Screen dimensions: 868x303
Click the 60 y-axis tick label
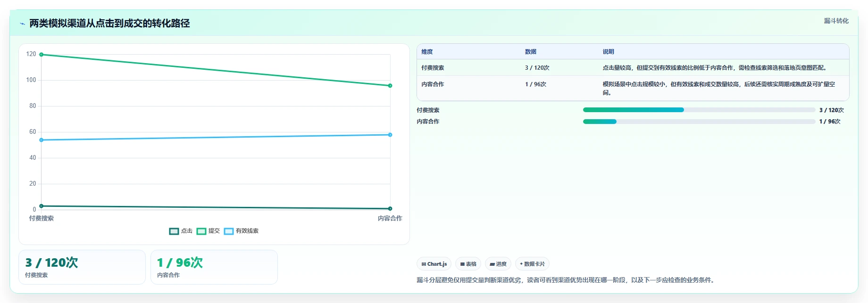click(33, 132)
